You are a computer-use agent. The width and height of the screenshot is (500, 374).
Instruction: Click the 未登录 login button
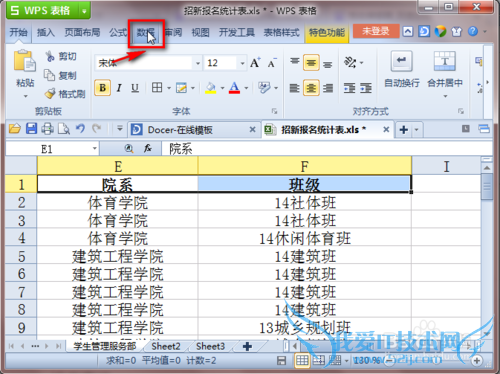point(376,31)
